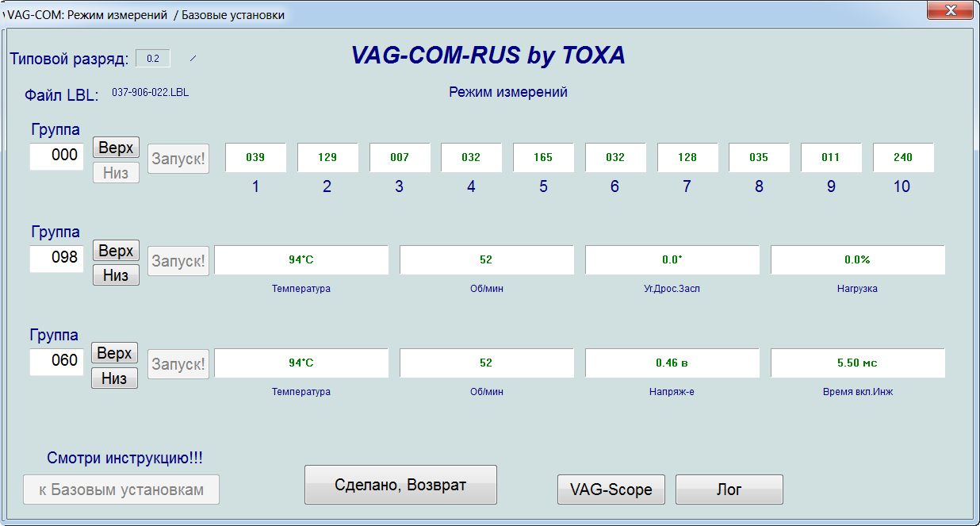Click the Нагрузка label
This screenshot has width=980, height=526.
pos(858,289)
